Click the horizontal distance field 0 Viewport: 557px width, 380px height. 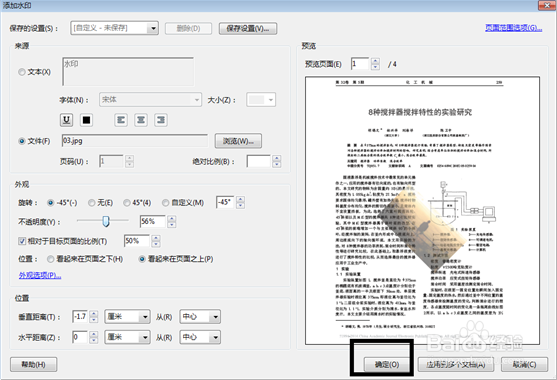[x=80, y=337]
